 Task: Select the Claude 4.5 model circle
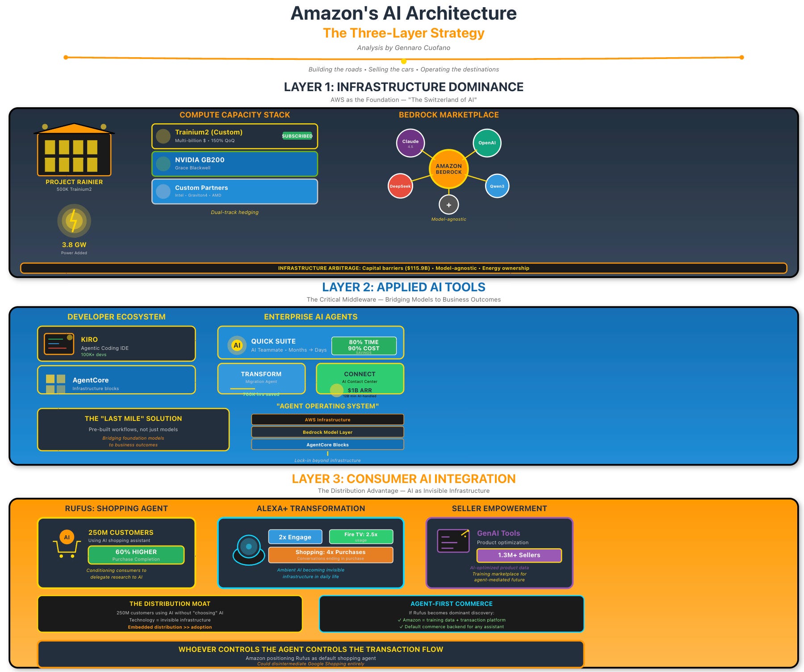[410, 143]
